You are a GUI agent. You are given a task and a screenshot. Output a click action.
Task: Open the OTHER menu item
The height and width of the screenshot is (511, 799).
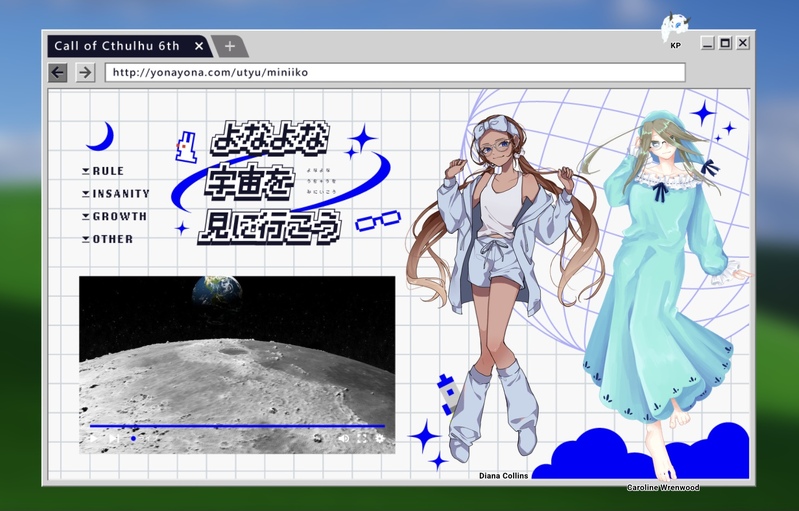coord(113,239)
